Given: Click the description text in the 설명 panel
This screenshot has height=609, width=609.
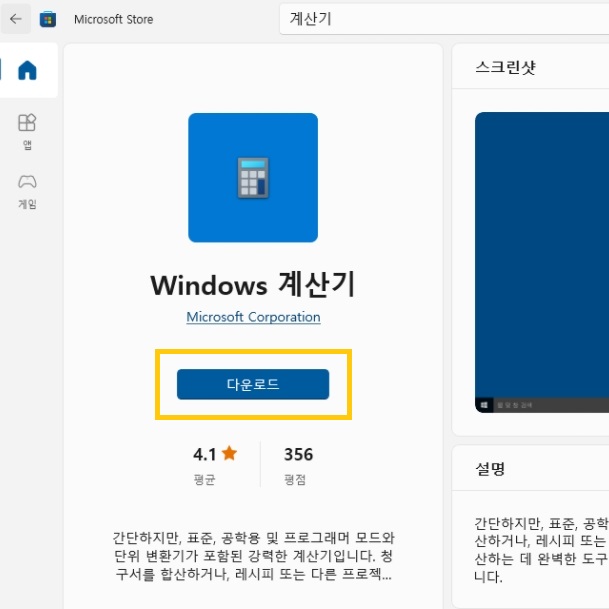Looking at the screenshot, I should pos(541,550).
